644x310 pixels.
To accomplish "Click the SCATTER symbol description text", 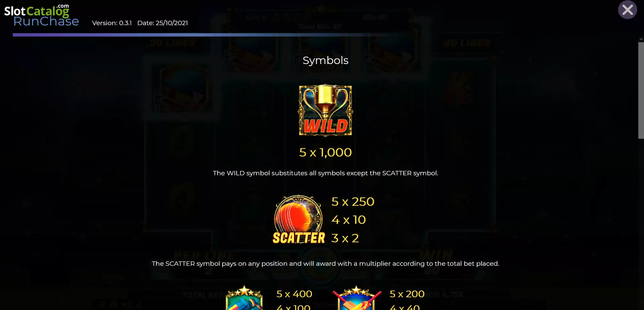I will (x=325, y=264).
